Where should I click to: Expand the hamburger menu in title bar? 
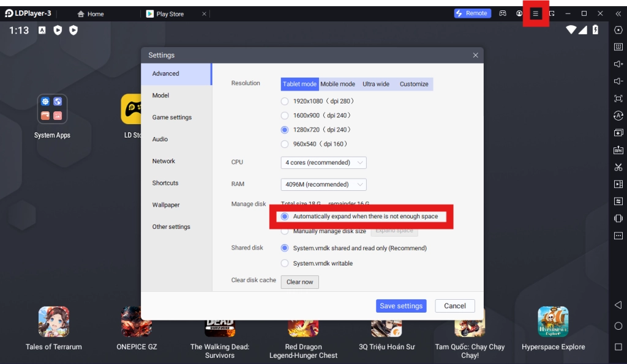pyautogui.click(x=535, y=13)
